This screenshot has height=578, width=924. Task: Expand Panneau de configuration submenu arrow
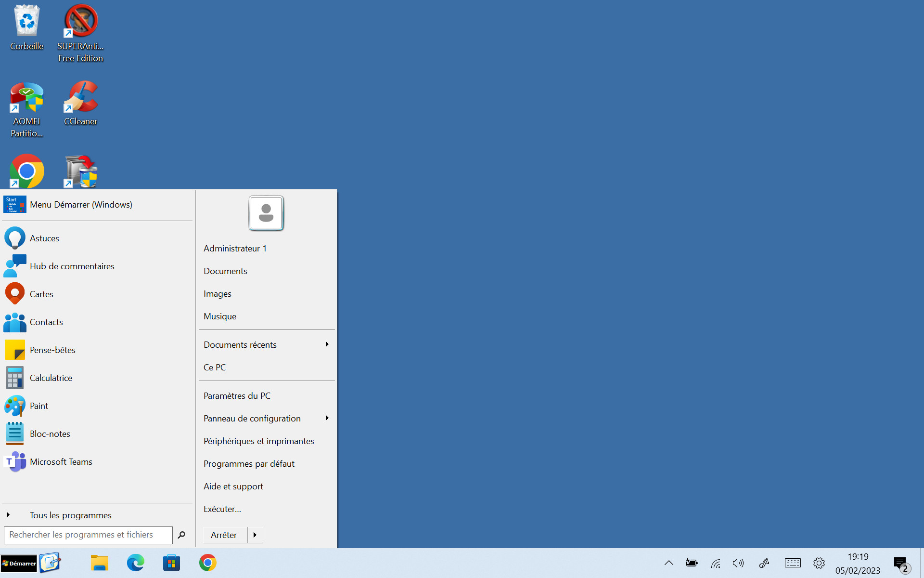click(327, 418)
